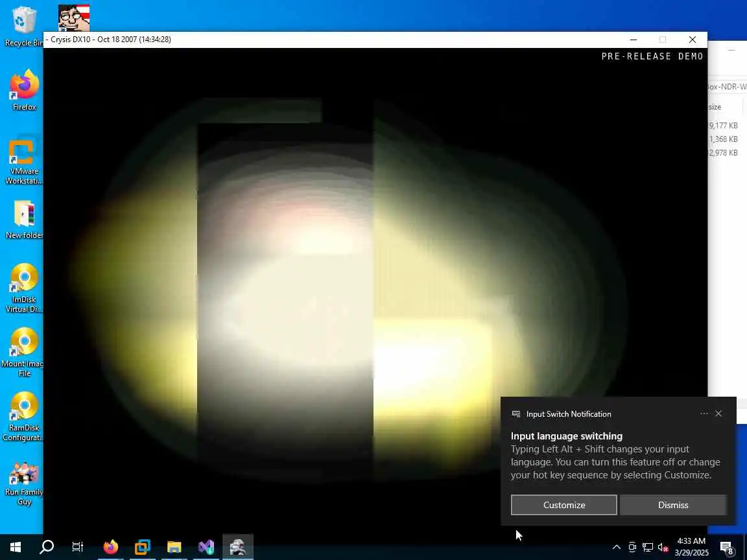Click the size column header in Explorer window
The width and height of the screenshot is (747, 560).
coord(715,107)
